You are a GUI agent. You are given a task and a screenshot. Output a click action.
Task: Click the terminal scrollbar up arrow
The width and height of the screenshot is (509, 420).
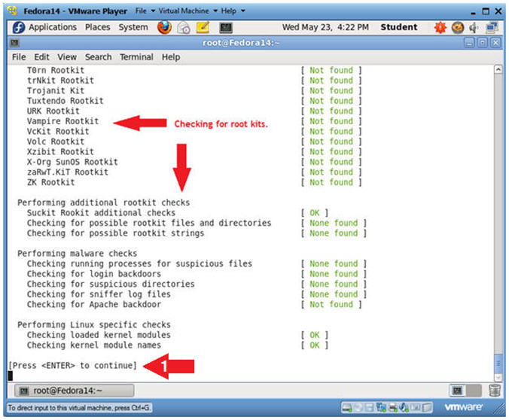tap(498, 69)
